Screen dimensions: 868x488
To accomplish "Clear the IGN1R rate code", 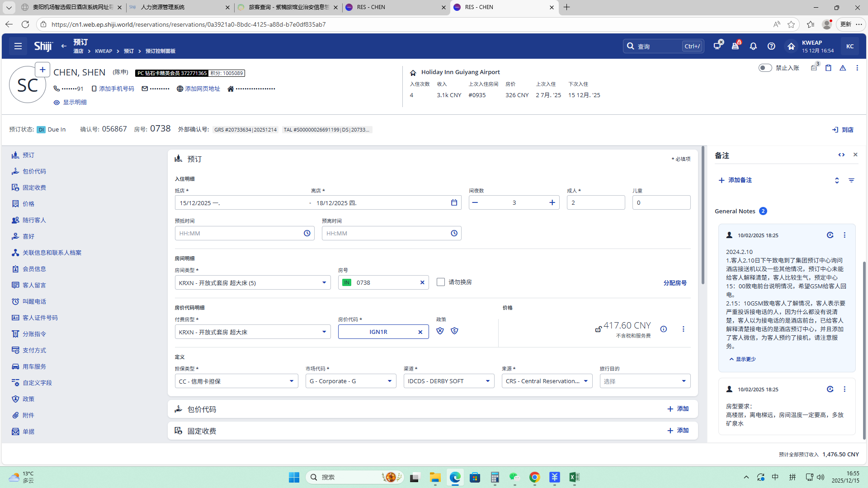I will pos(420,332).
